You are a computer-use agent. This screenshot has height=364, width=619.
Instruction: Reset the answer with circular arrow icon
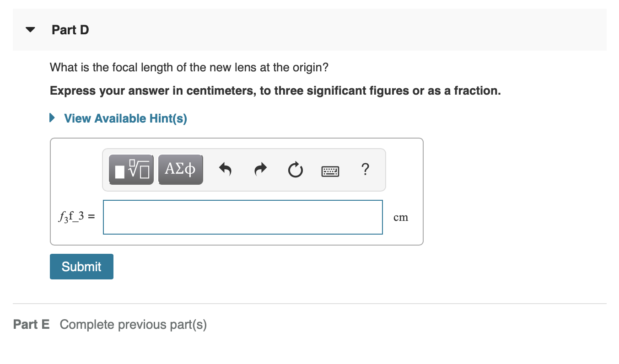tap(295, 170)
